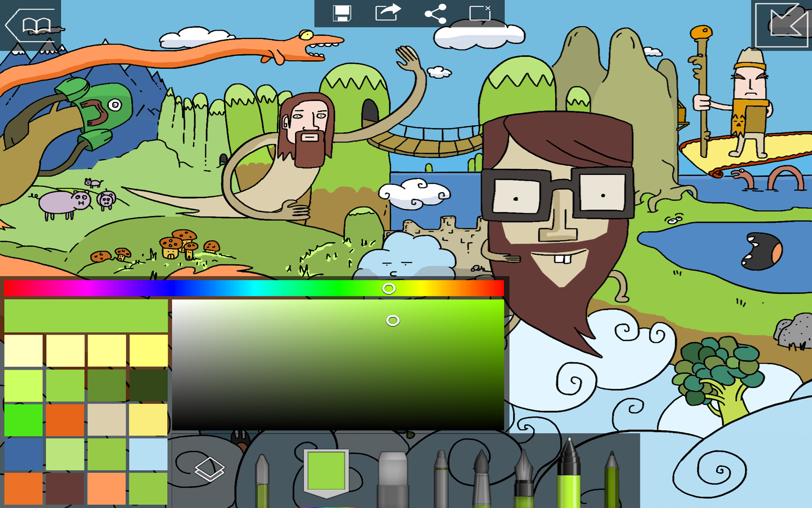
Task: Move the hue slider handle to red
Action: [x=8, y=289]
